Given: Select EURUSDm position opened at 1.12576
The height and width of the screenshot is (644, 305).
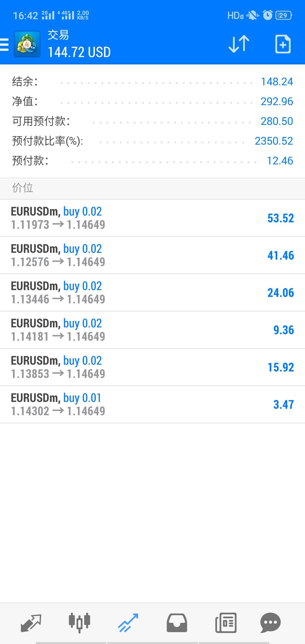Looking at the screenshot, I should (152, 255).
